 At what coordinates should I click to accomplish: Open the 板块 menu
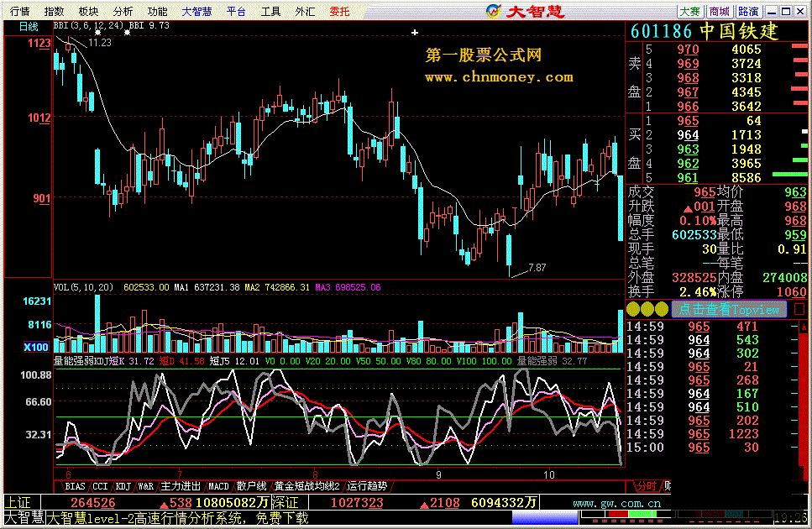pyautogui.click(x=88, y=11)
